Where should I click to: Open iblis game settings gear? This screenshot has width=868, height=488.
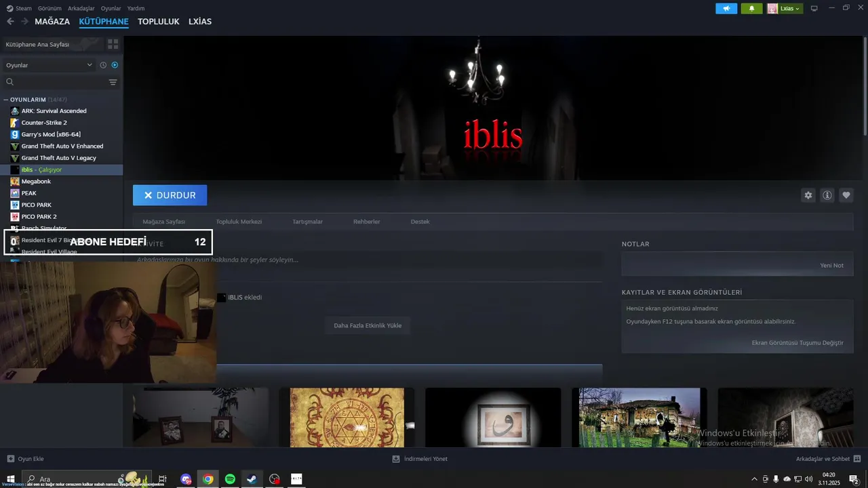coord(808,195)
